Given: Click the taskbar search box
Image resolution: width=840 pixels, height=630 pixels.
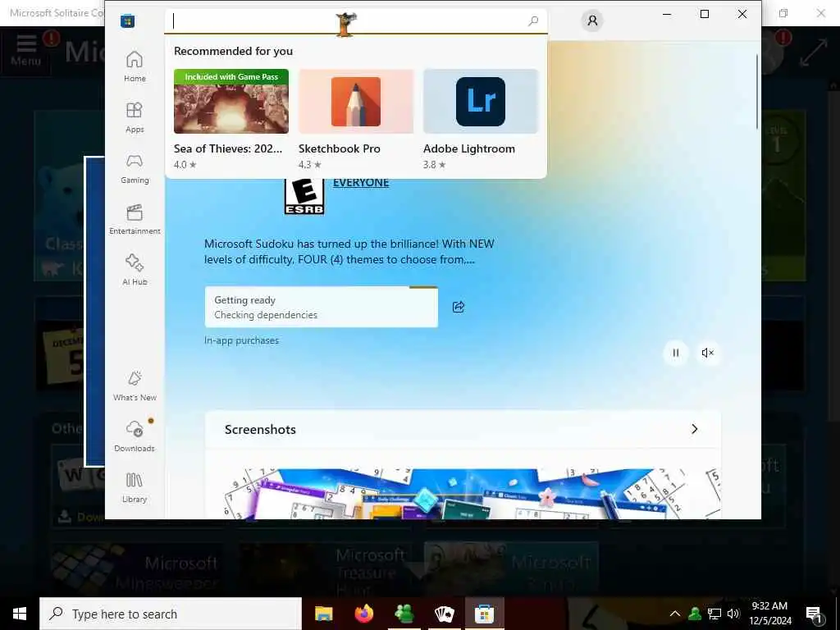Looking at the screenshot, I should coord(171,614).
